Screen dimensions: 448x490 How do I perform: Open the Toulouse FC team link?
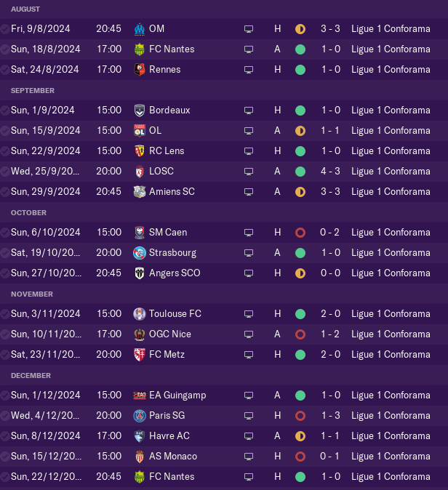(175, 314)
